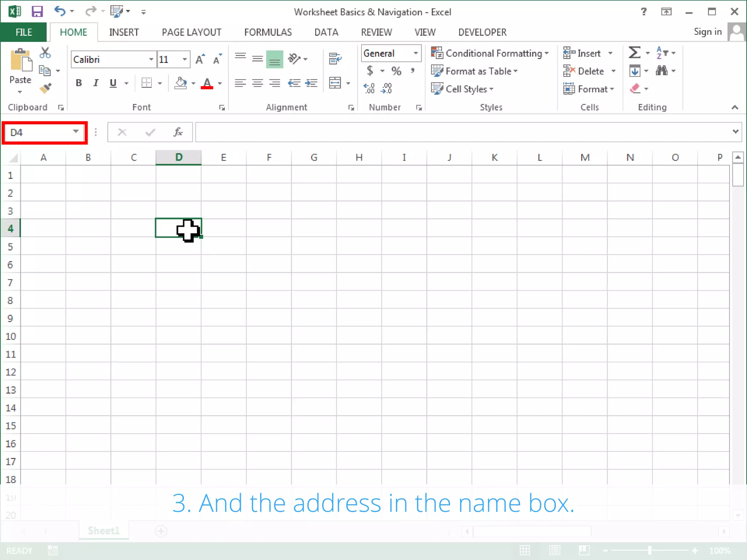The image size is (747, 560).
Task: Toggle bottom alignment
Action: tap(275, 59)
